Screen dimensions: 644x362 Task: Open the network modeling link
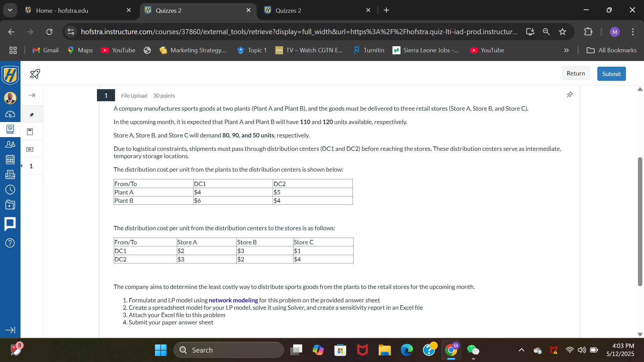[233, 300]
